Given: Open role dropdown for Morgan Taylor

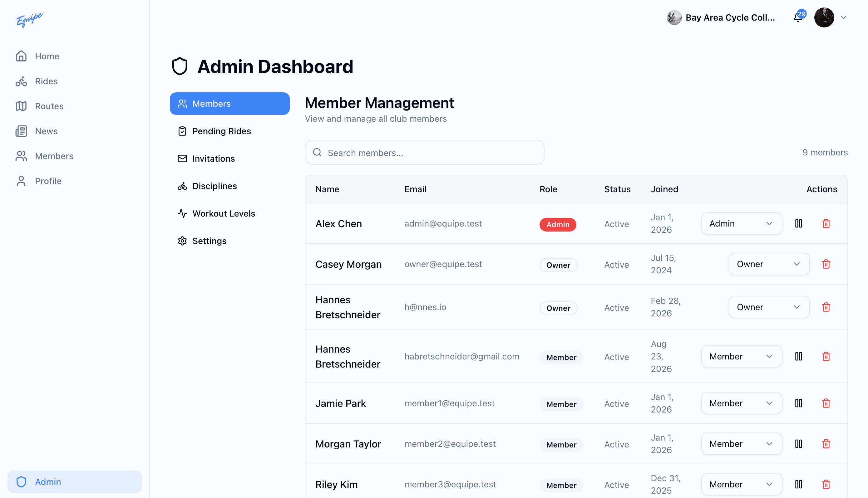Looking at the screenshot, I should [x=742, y=444].
